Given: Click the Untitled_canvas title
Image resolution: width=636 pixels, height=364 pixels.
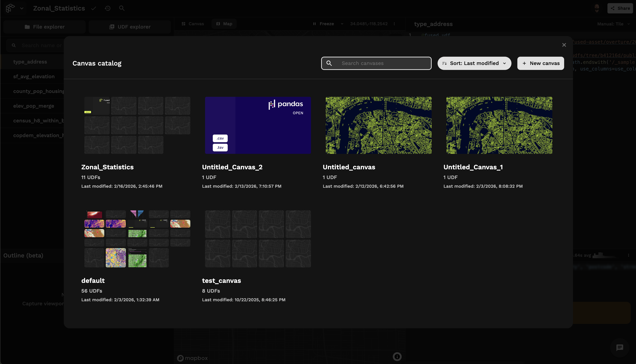Looking at the screenshot, I should point(349,167).
